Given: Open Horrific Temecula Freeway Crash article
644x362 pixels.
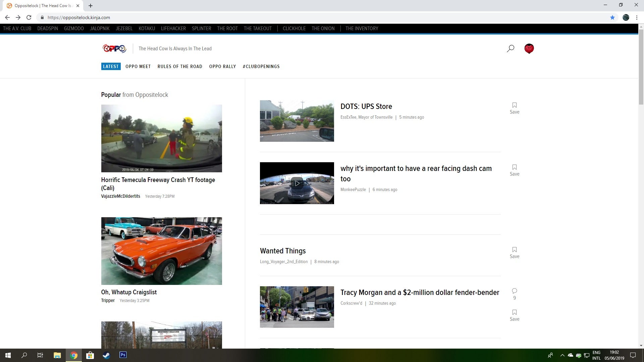Looking at the screenshot, I should (158, 184).
